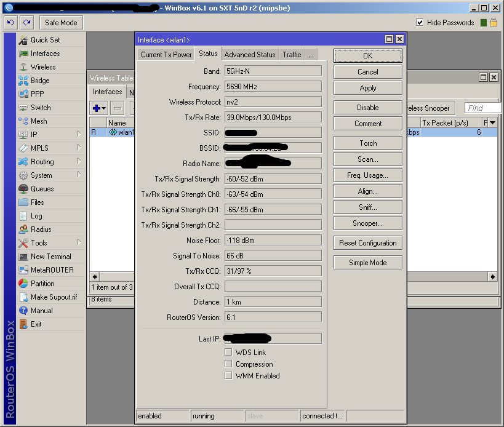The image size is (504, 427).
Task: Open the Bridge menu
Action: 40,81
